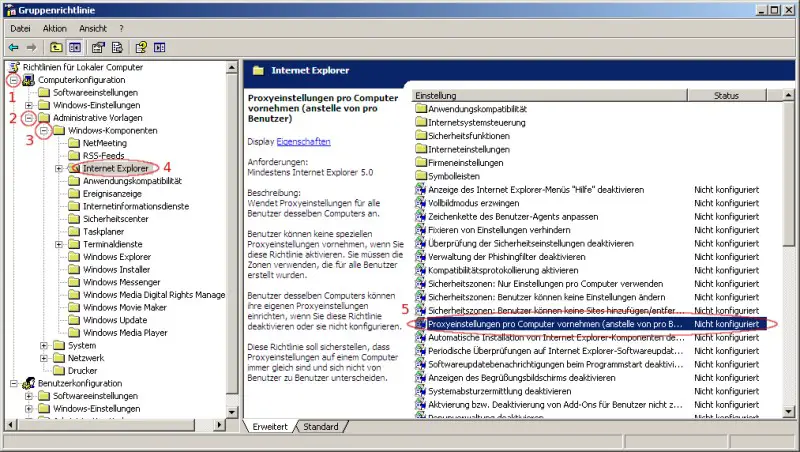Screen dimensions: 800x452
Task: Click the policy icon for Systemabsturzermittlung deaktivieren
Action: 420,391
